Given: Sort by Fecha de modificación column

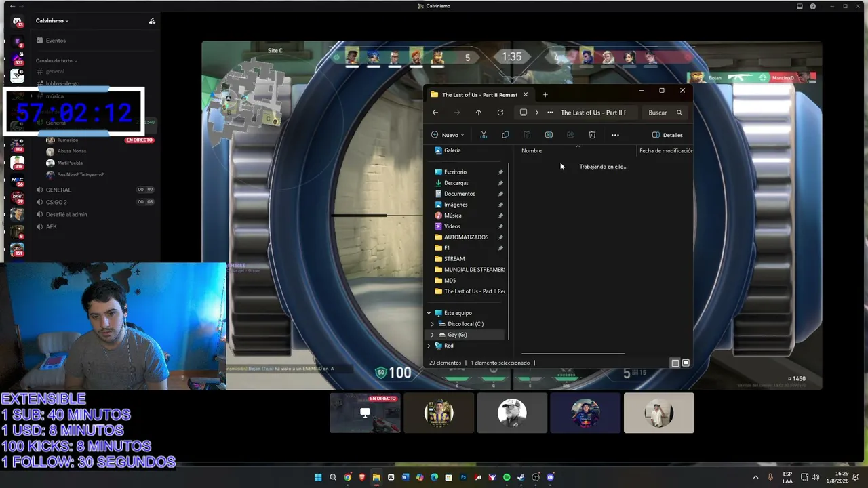Looking at the screenshot, I should point(665,150).
